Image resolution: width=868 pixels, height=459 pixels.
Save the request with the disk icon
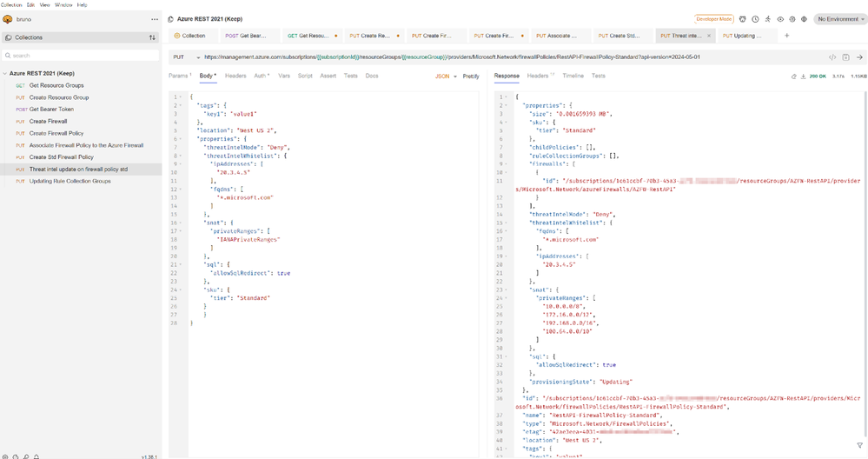(846, 57)
